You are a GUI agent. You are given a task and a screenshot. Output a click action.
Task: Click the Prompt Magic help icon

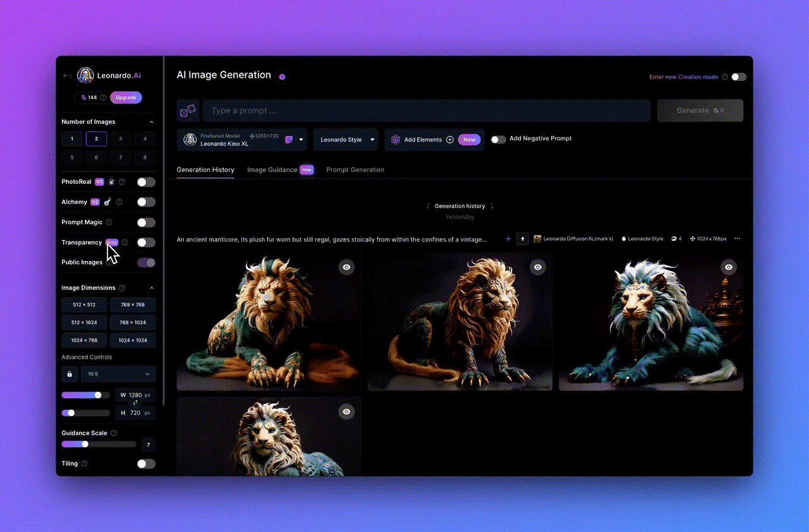click(109, 222)
